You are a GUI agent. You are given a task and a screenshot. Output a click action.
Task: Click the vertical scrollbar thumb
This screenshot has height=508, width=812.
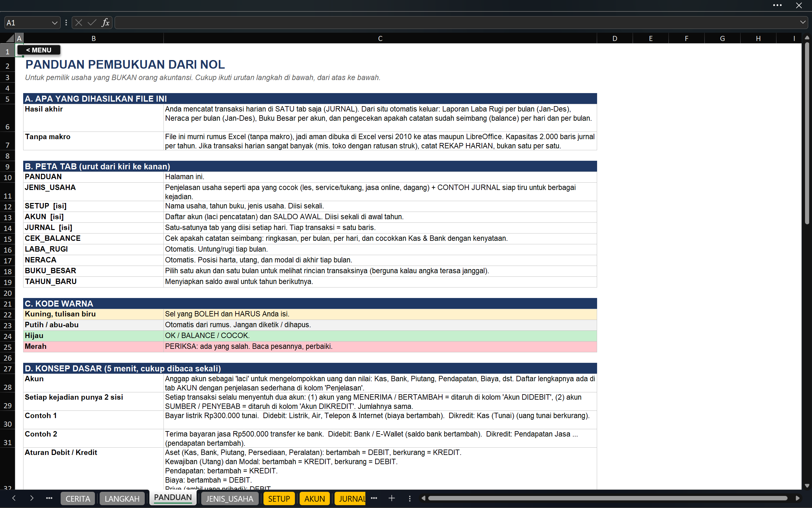[807, 133]
